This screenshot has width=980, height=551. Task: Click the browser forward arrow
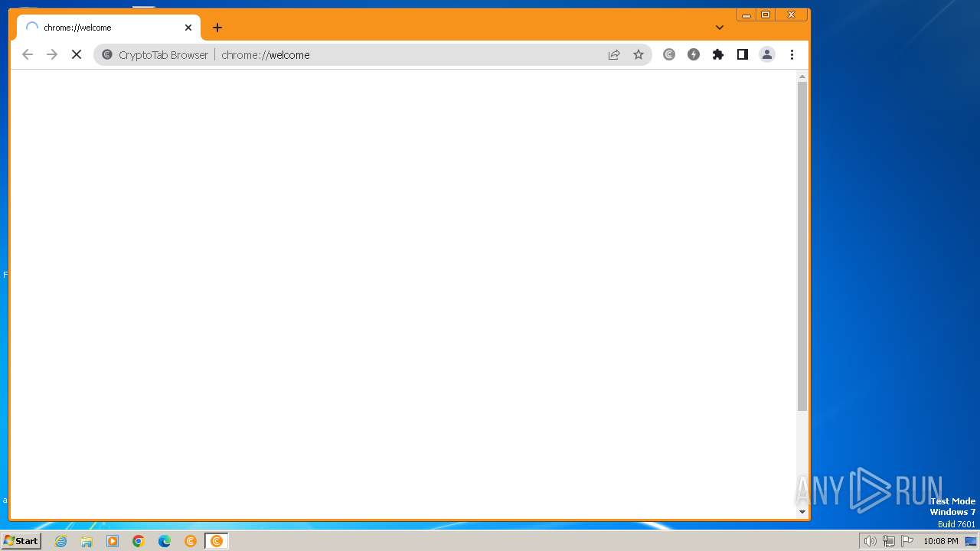[x=52, y=54]
